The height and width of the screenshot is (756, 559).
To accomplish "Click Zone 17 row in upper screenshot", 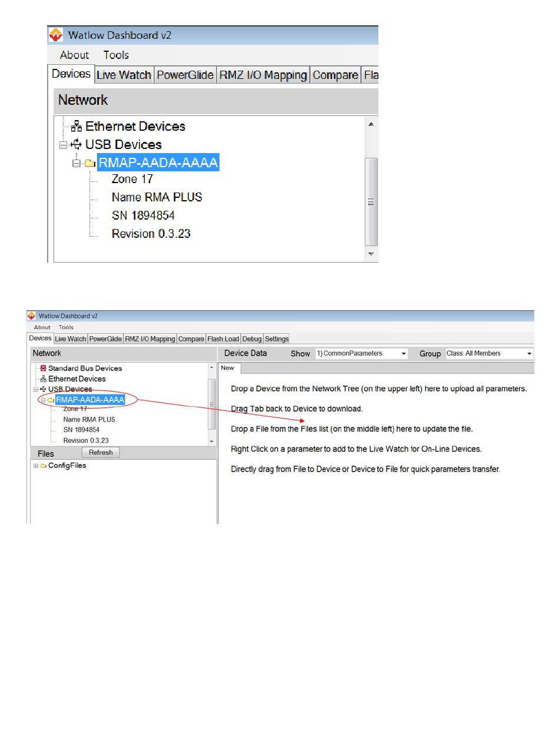I will 132,179.
